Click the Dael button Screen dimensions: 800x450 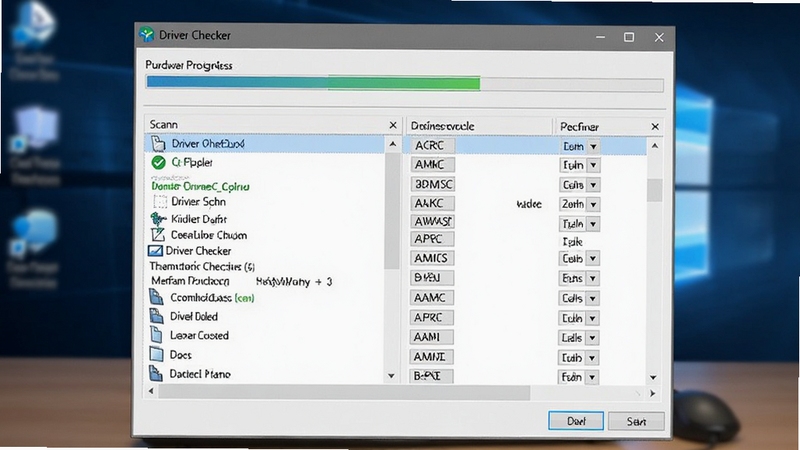(576, 421)
